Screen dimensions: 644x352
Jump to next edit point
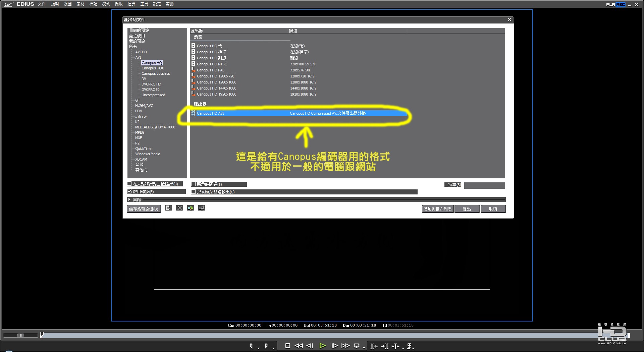tap(385, 346)
